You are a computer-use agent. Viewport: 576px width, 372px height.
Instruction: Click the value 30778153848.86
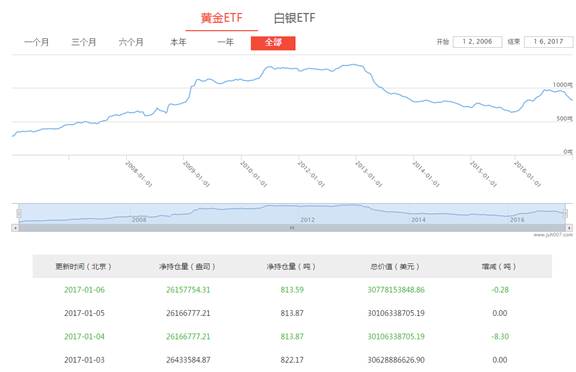point(396,290)
